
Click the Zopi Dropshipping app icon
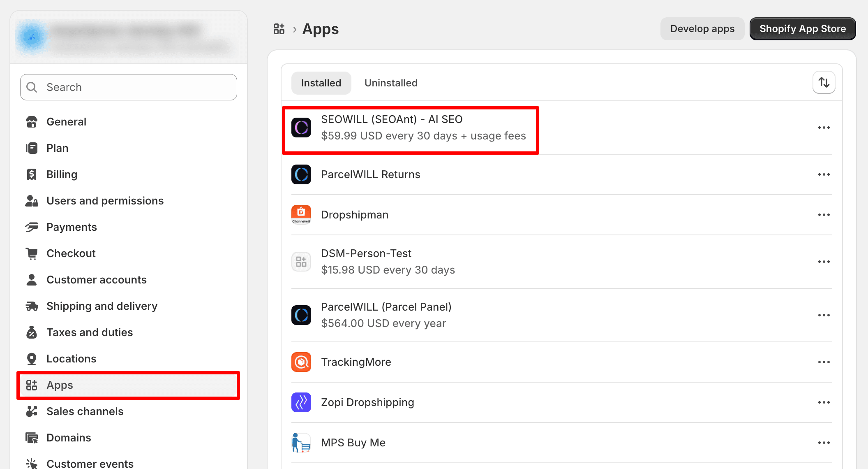pyautogui.click(x=301, y=402)
